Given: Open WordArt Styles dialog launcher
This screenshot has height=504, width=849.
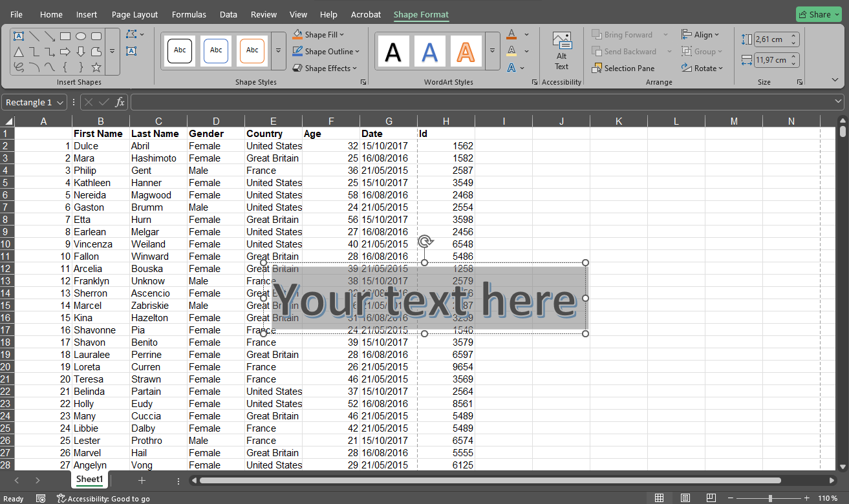Looking at the screenshot, I should click(535, 82).
